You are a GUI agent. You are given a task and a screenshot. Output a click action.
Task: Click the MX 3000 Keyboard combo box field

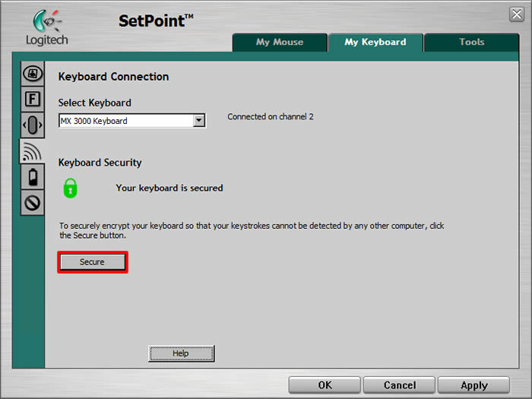coord(132,120)
